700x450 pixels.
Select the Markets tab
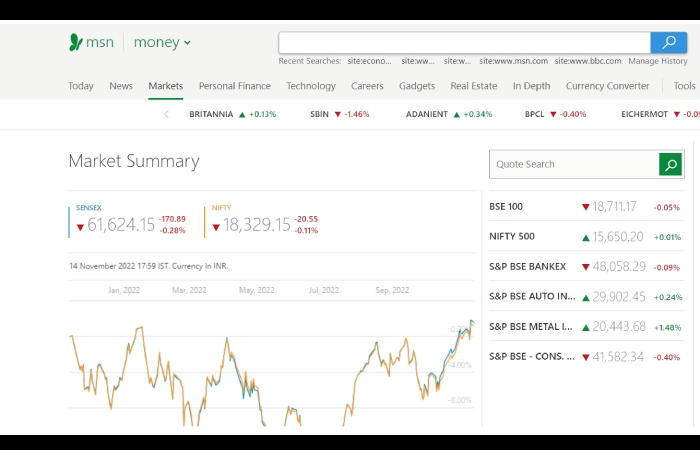166,86
